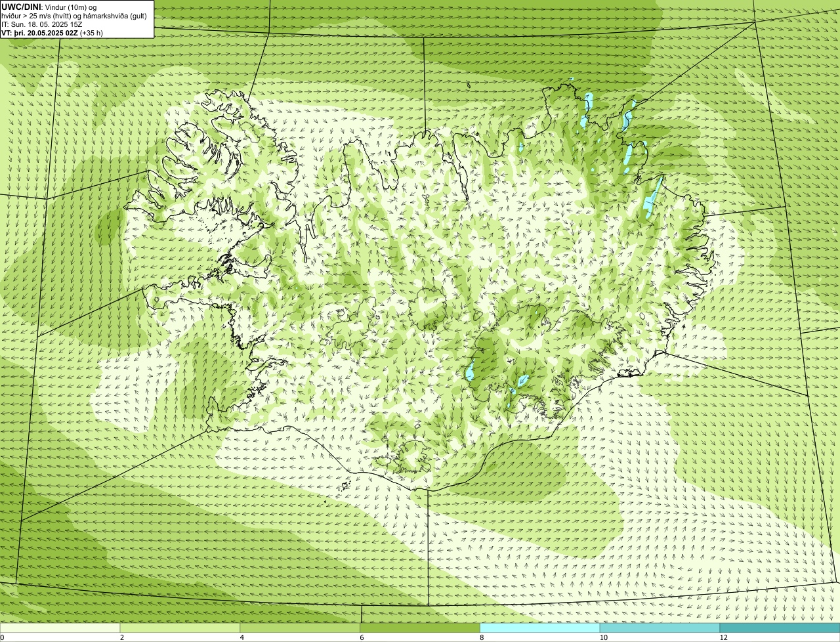Click the 'IT: Sun. 18. 05. 2025 15Z' line

(42, 24)
